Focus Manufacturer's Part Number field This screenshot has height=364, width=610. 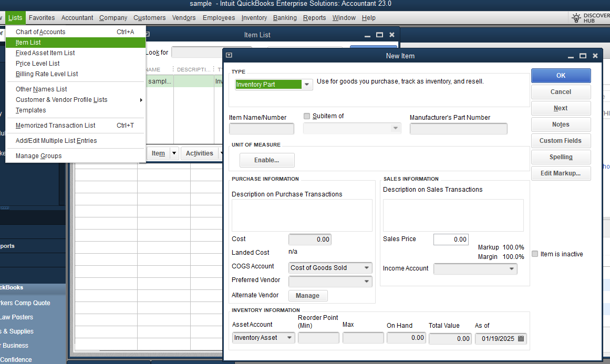[x=458, y=128]
